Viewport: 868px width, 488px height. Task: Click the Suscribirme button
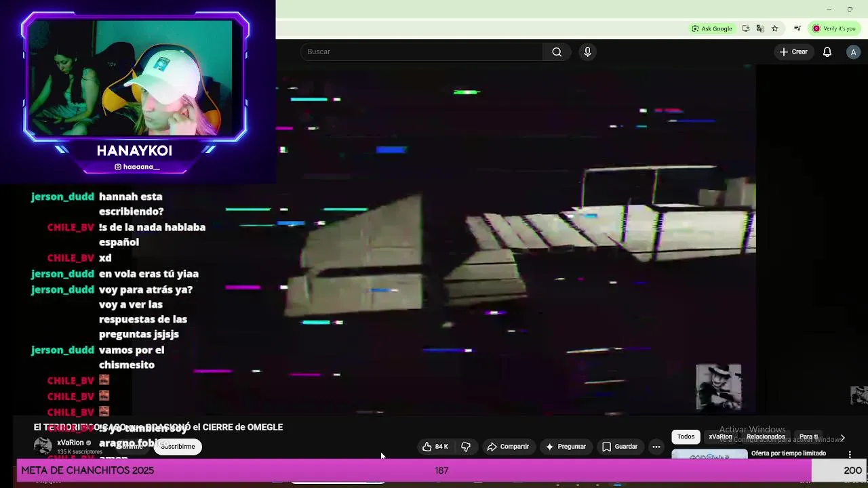(178, 447)
